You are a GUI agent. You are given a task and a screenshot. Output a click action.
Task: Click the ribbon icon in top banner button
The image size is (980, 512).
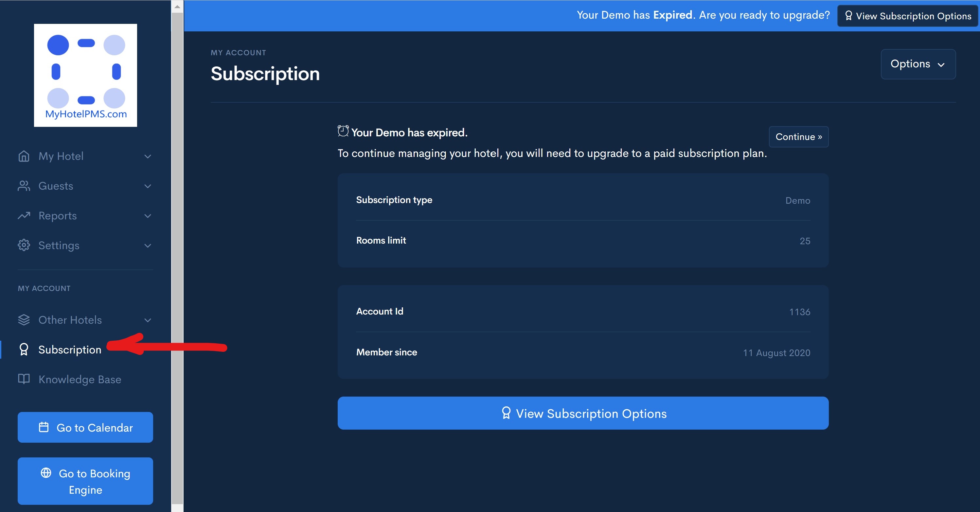pos(848,16)
